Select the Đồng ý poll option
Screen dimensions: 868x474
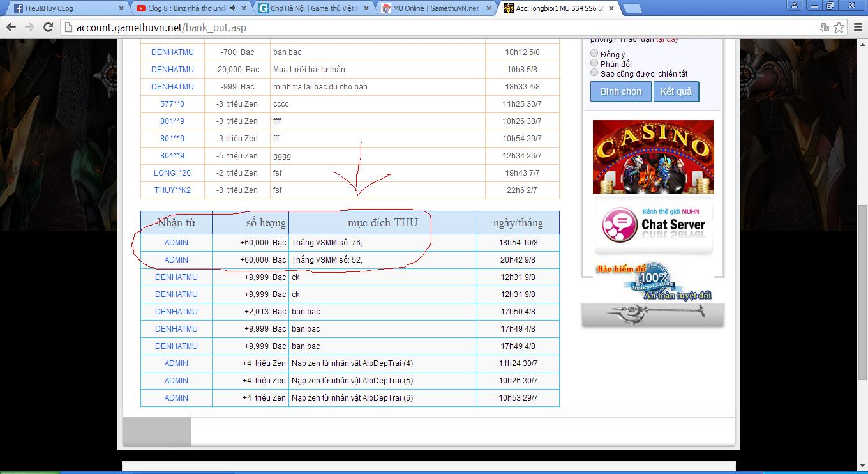pyautogui.click(x=594, y=54)
